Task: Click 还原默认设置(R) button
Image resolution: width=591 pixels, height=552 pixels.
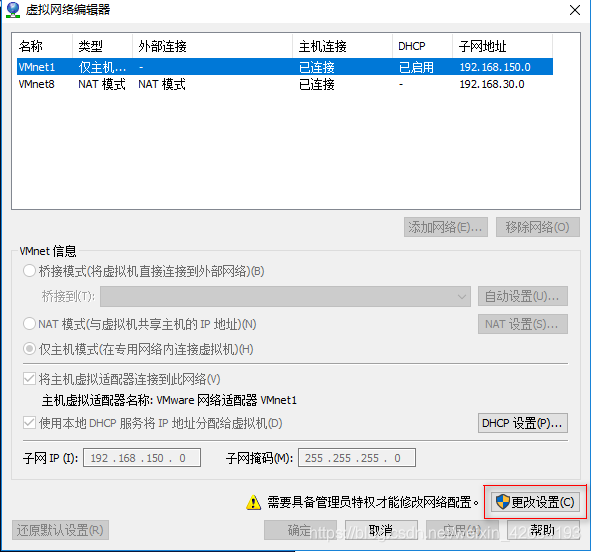Action: [60, 530]
